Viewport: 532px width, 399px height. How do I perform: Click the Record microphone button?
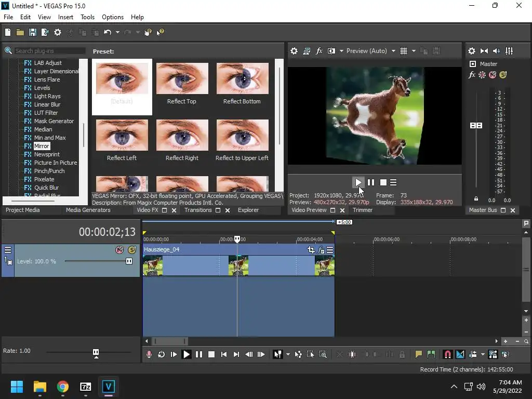coord(149,354)
